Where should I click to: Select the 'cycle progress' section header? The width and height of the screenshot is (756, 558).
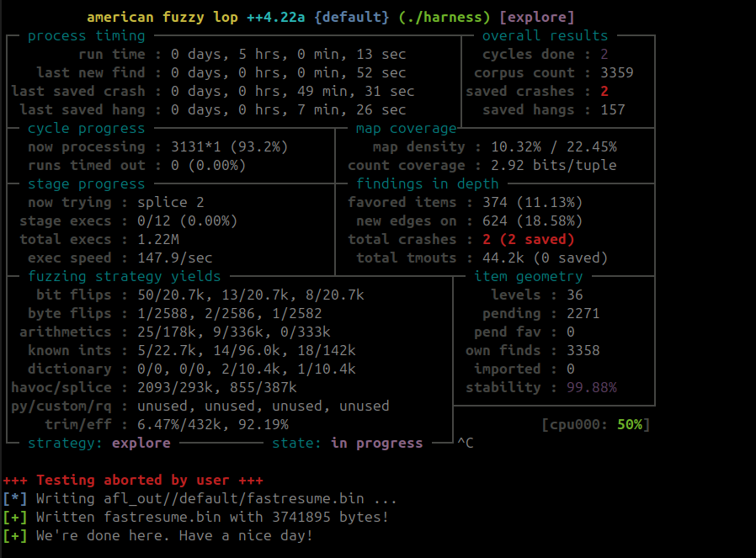click(87, 129)
